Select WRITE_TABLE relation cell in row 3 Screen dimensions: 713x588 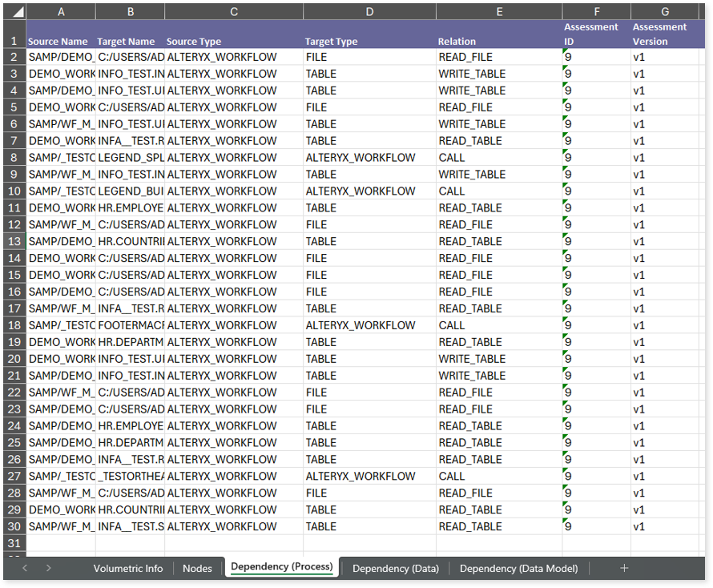coord(499,74)
